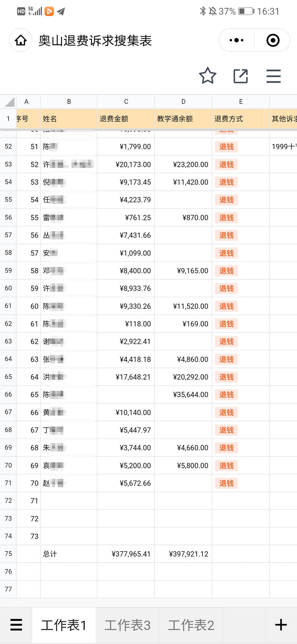This screenshot has height=644, width=297.
Task: Select row 75 header
Action: 8,554
